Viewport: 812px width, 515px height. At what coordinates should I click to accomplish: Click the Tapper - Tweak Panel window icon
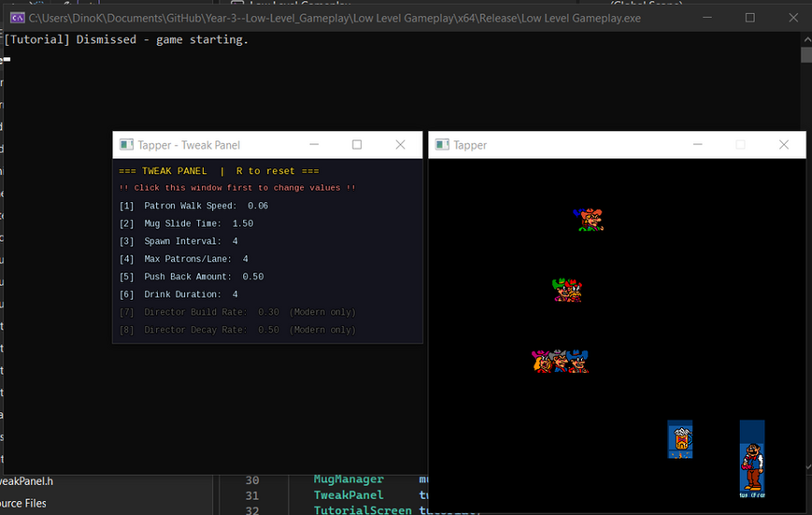click(126, 145)
